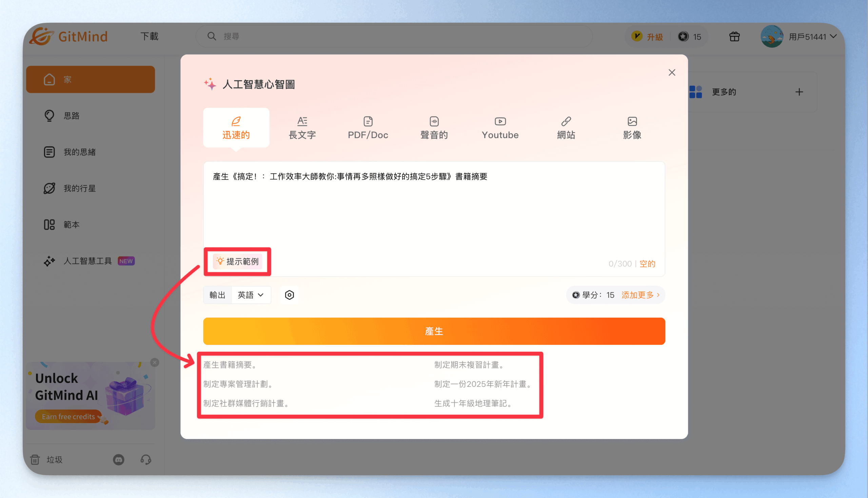Open the 聲音的 audio tab
868x498 pixels.
point(434,128)
